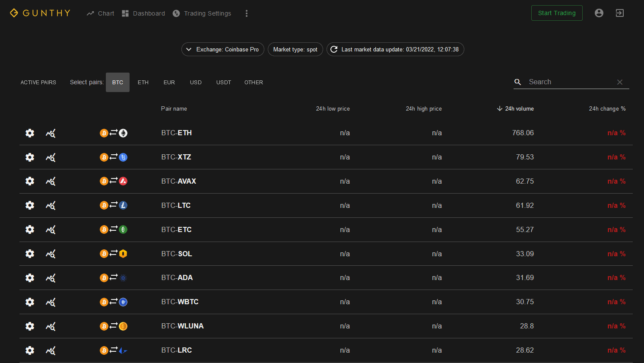Click the Gunthy logo
644x363 pixels.
tap(40, 13)
